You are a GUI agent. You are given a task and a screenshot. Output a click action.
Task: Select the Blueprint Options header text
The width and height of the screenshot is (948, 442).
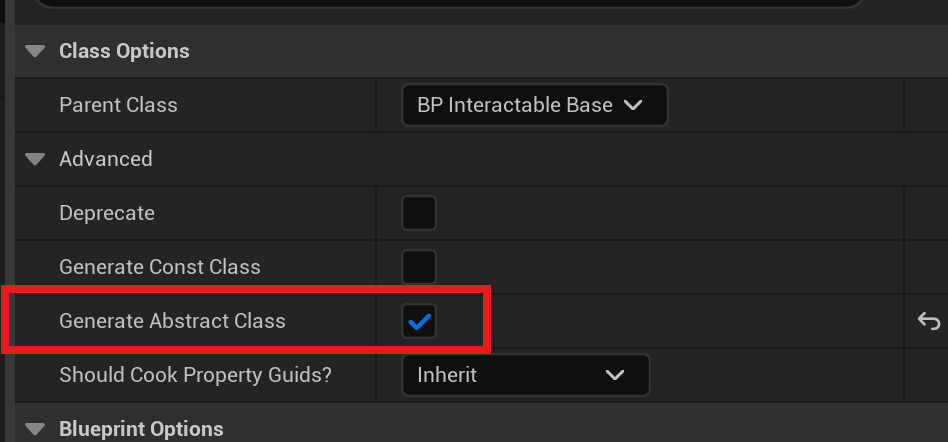pos(141,429)
